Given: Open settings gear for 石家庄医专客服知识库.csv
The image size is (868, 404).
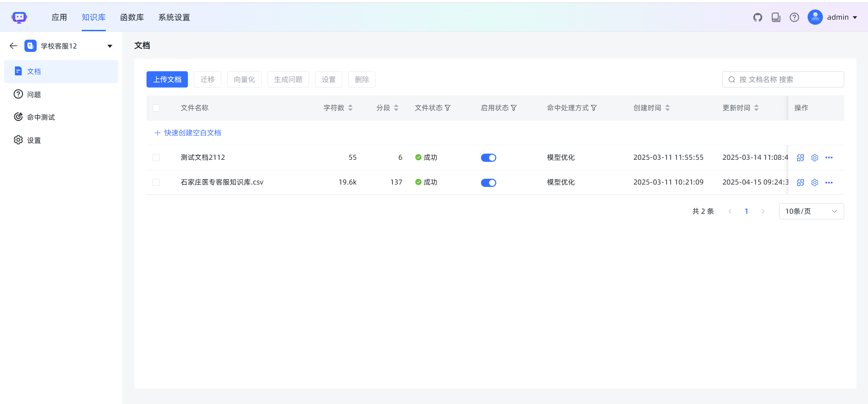Looking at the screenshot, I should pos(814,182).
